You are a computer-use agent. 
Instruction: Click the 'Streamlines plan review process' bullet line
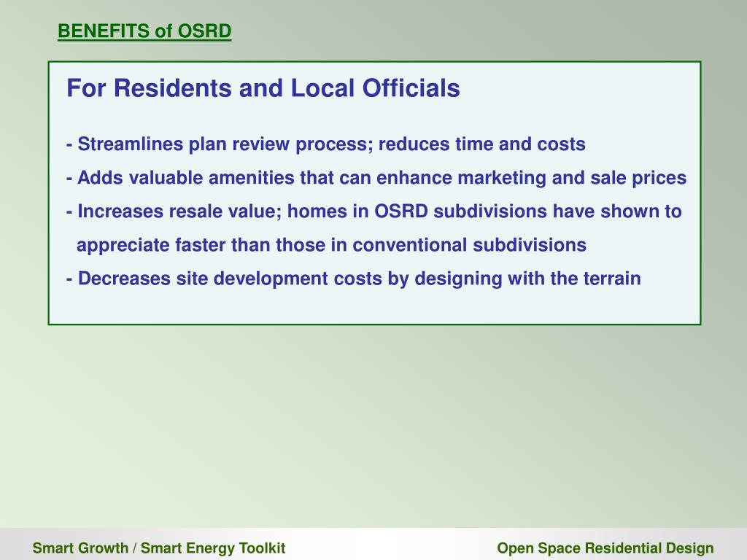326,144
